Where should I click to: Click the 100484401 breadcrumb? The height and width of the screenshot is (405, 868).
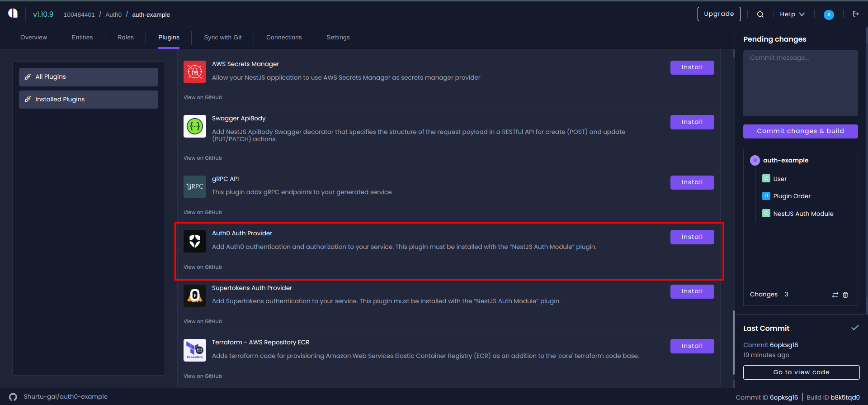(x=79, y=15)
